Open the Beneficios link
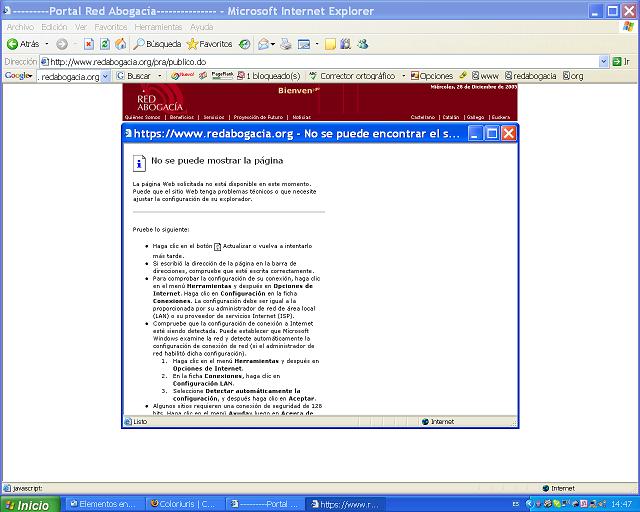The image size is (640, 512). tap(182, 117)
